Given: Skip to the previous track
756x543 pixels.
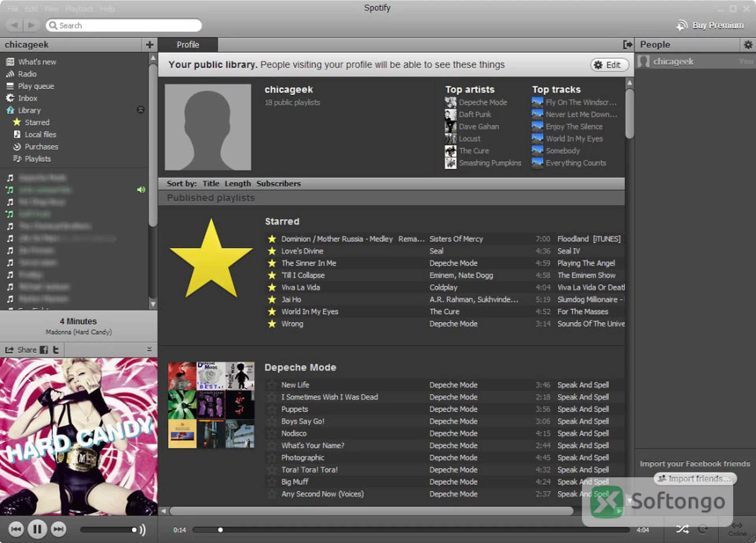Looking at the screenshot, I should pos(16,529).
